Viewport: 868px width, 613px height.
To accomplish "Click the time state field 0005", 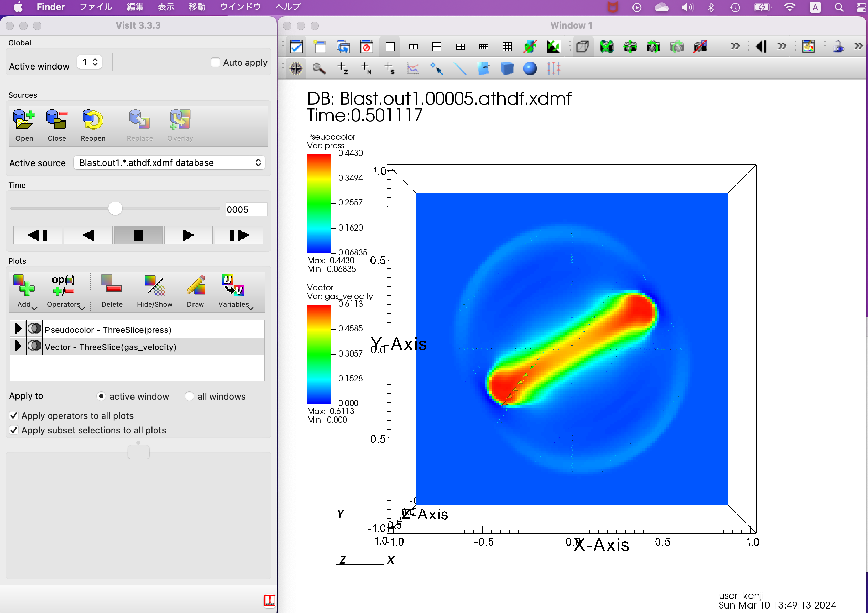I will coord(246,209).
